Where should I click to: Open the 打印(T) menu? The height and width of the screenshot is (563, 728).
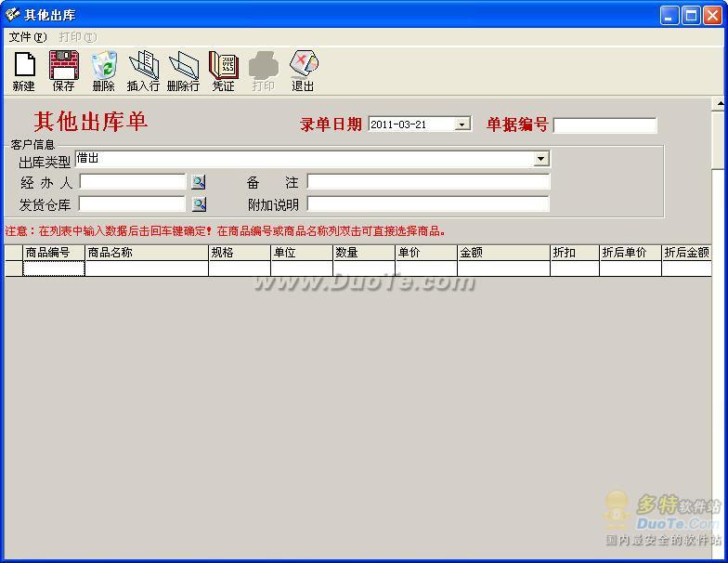click(x=78, y=37)
